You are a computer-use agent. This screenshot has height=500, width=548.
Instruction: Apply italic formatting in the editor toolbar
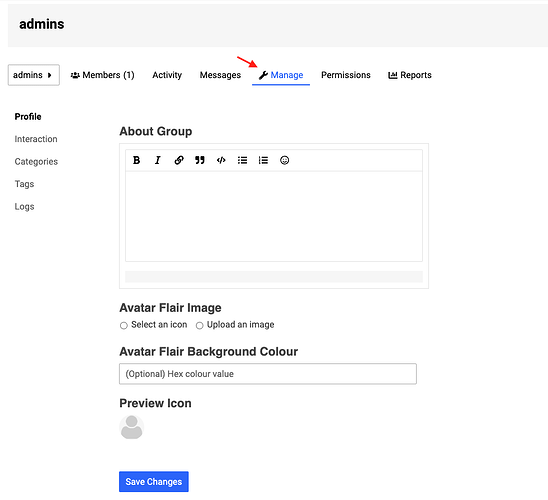click(158, 160)
